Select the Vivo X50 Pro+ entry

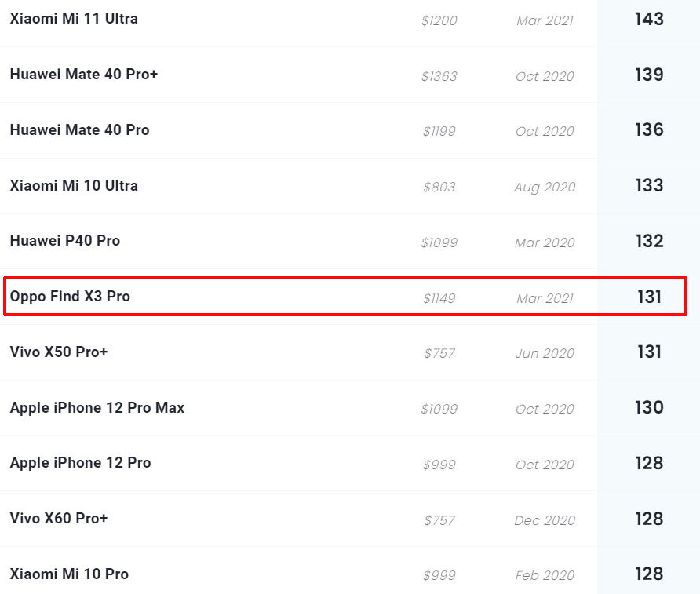(x=59, y=352)
